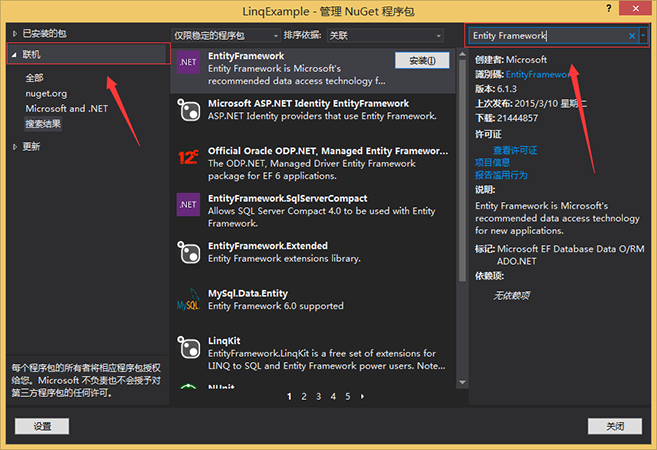Click the EntityFramework .NET package icon
This screenshot has width=657, height=450.
click(x=188, y=62)
